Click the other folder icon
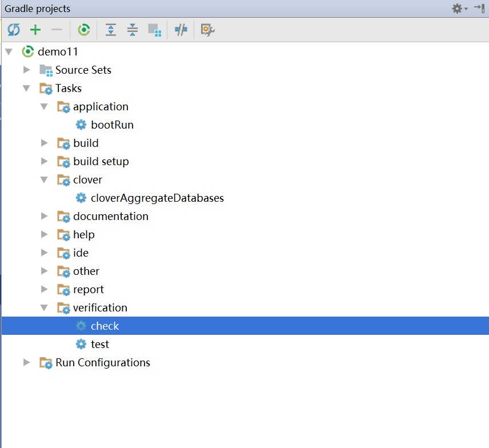 pyautogui.click(x=63, y=271)
